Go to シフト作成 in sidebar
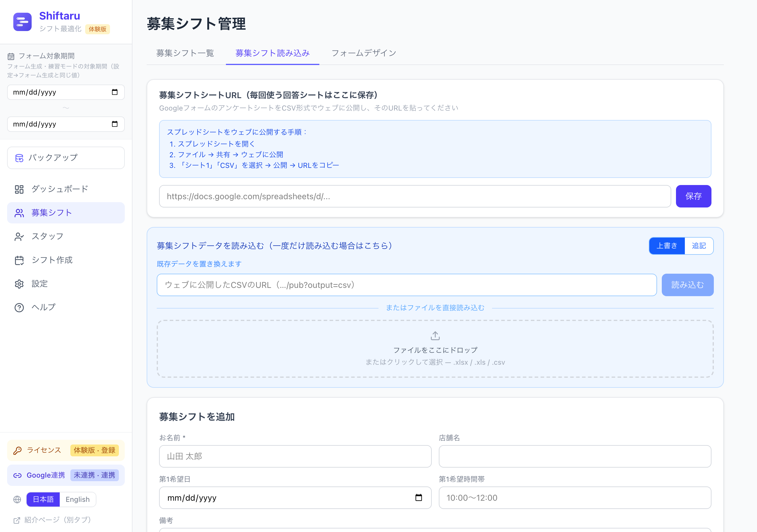 click(66, 260)
